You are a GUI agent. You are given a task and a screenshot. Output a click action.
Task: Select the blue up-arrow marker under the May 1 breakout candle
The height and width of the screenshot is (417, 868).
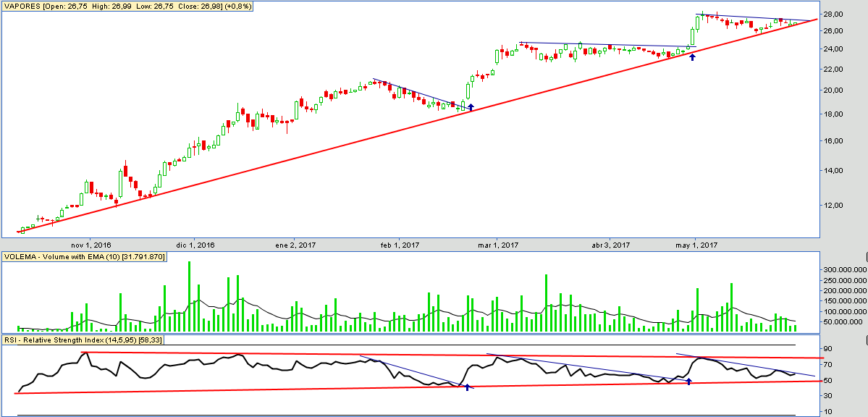[x=692, y=56]
